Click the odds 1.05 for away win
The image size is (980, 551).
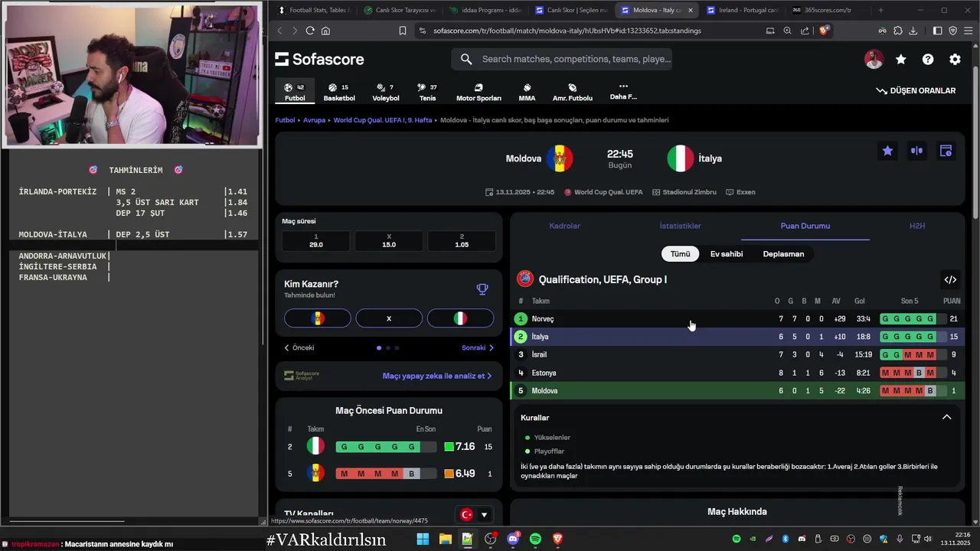click(x=462, y=241)
